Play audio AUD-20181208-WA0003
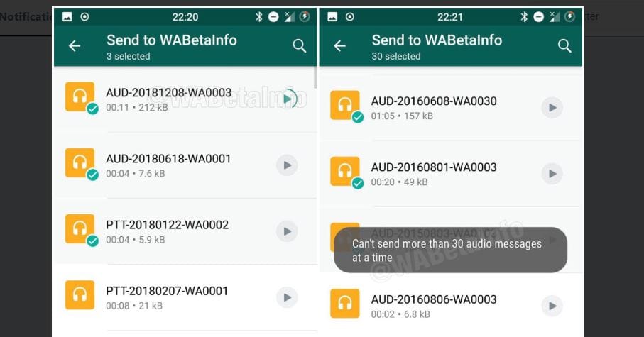Viewport: 644px width, 337px height. coord(288,99)
